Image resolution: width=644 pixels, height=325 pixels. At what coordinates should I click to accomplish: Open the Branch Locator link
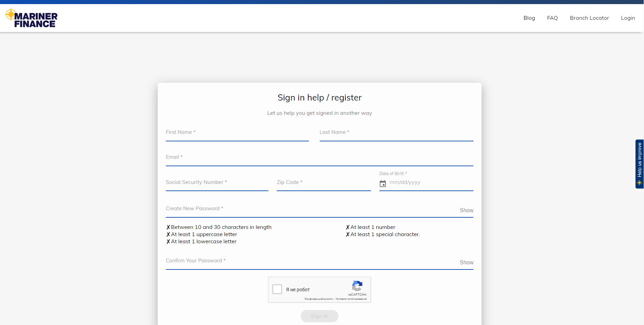tap(589, 18)
